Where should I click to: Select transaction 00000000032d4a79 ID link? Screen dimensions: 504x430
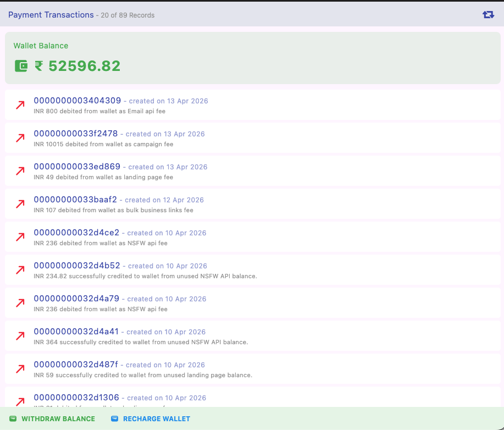pos(76,299)
